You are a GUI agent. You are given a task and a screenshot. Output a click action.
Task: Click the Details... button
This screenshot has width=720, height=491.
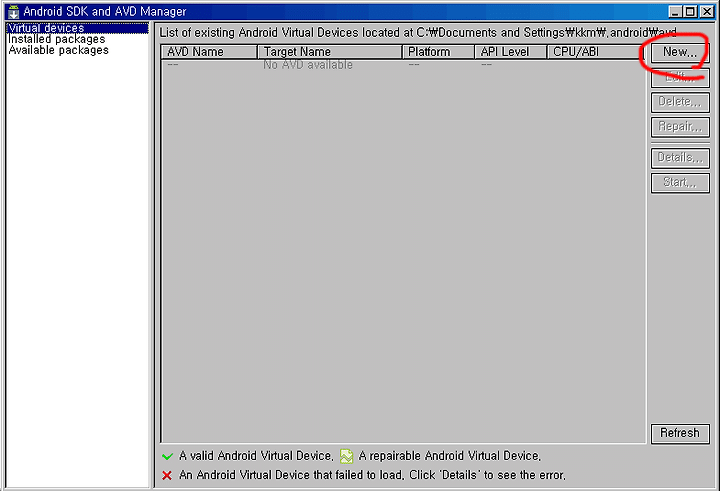click(680, 158)
